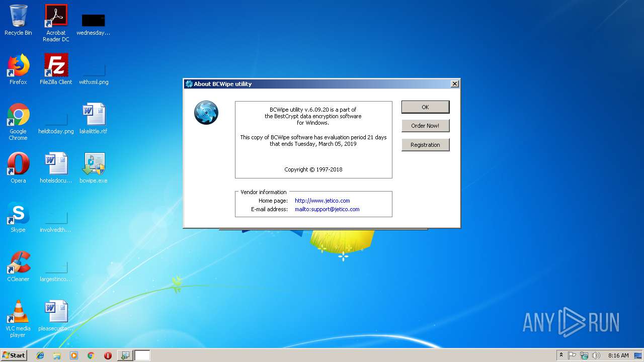Click the BCWipe title bar icon
This screenshot has height=362, width=644.
(x=189, y=84)
